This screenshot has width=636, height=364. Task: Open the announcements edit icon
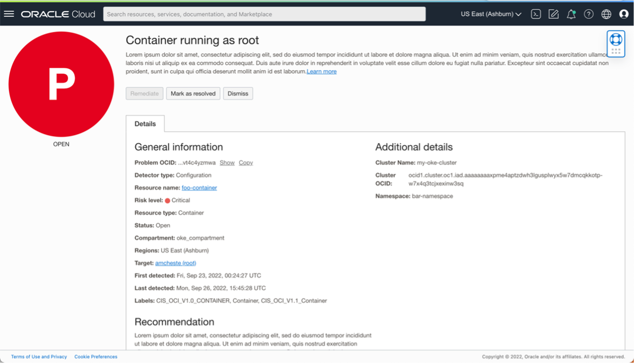click(x=553, y=14)
